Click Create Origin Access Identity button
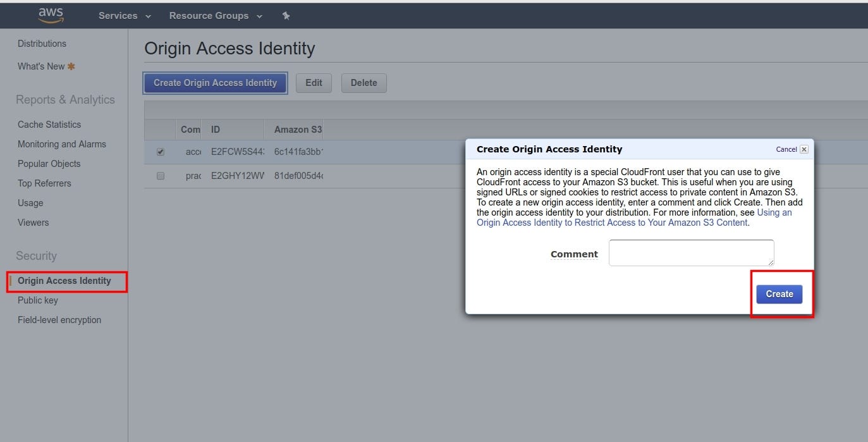 [216, 83]
